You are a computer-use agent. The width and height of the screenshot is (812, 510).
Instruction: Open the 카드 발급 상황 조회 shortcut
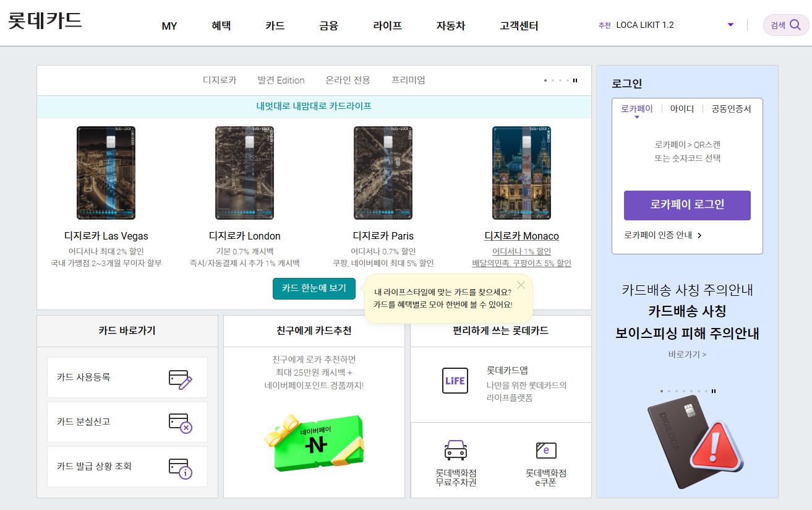pyautogui.click(x=127, y=467)
